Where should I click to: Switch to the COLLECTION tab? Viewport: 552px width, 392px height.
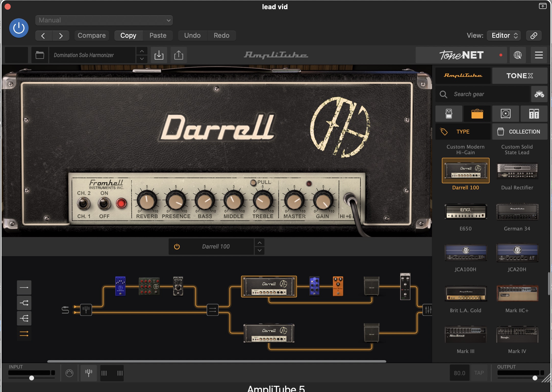coord(520,132)
